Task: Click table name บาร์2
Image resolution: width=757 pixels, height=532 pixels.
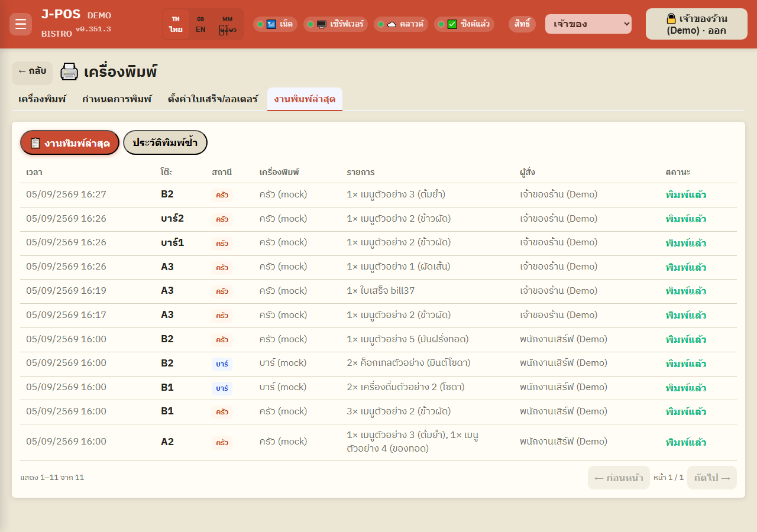Action: pos(172,219)
